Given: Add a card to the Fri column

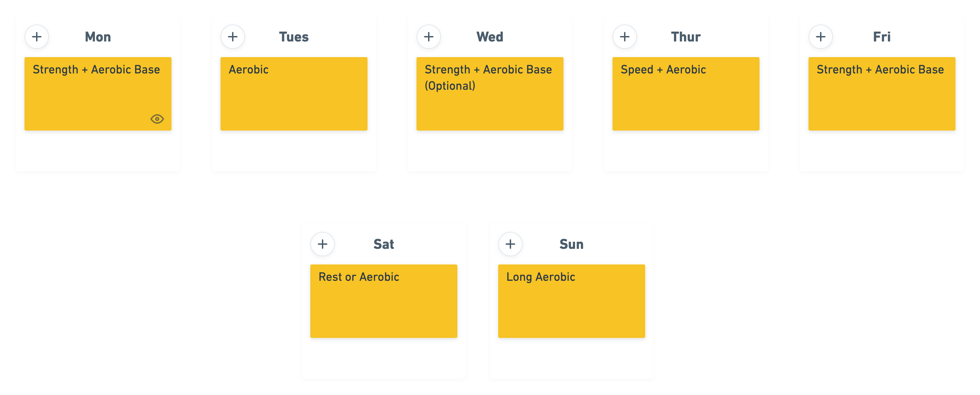Looking at the screenshot, I should pyautogui.click(x=820, y=37).
